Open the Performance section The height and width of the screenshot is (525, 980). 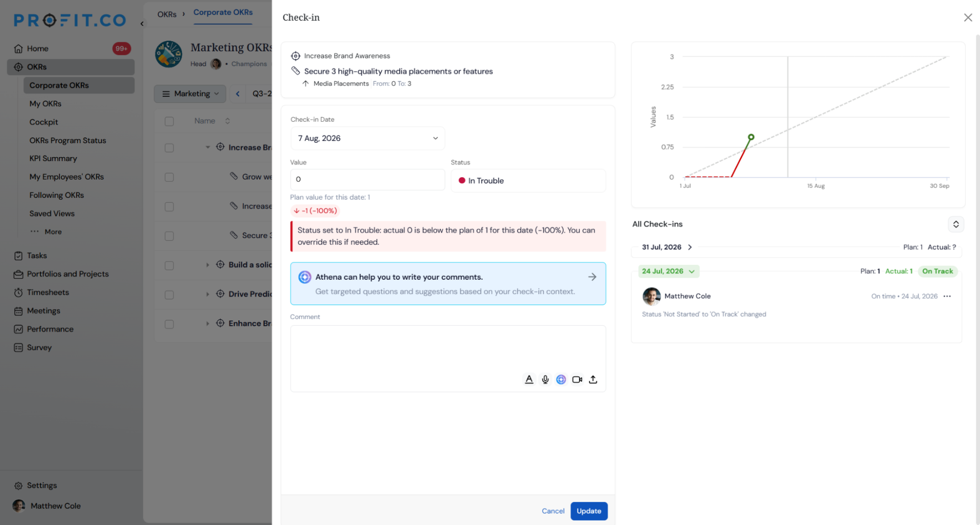tap(50, 329)
